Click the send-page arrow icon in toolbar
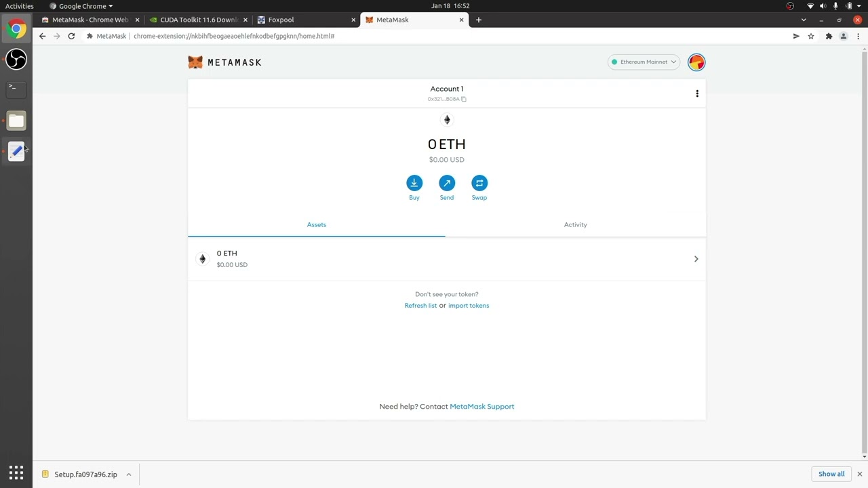868x488 pixels. [796, 36]
